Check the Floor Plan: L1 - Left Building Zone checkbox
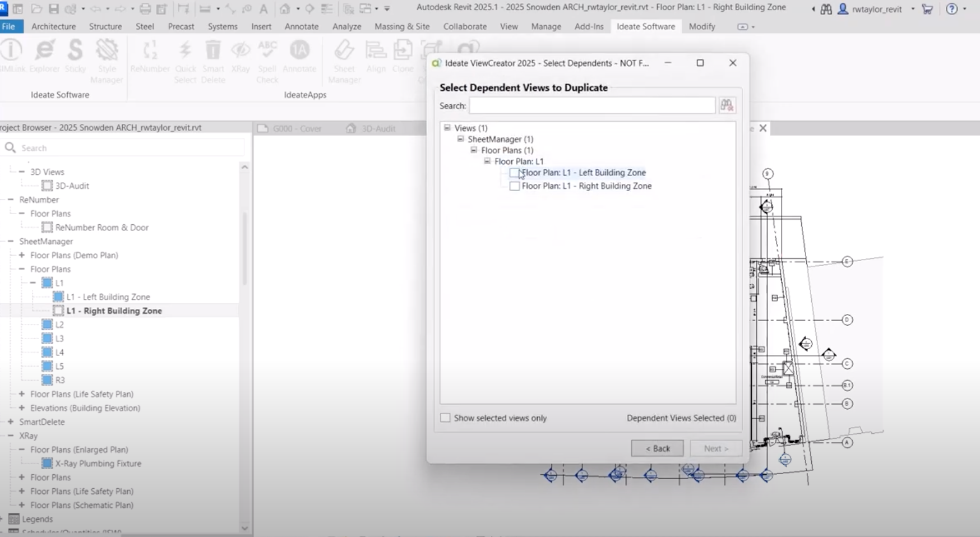 [514, 173]
